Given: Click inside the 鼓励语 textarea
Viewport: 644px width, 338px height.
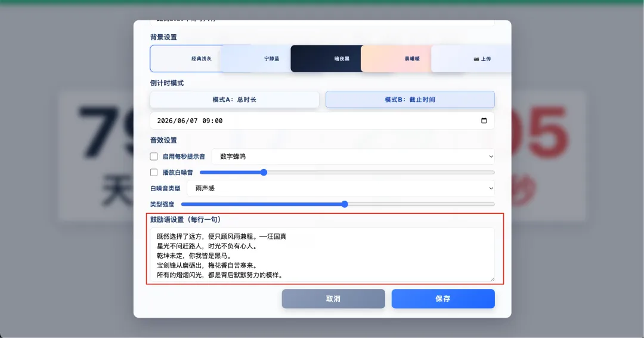Looking at the screenshot, I should click(x=322, y=255).
